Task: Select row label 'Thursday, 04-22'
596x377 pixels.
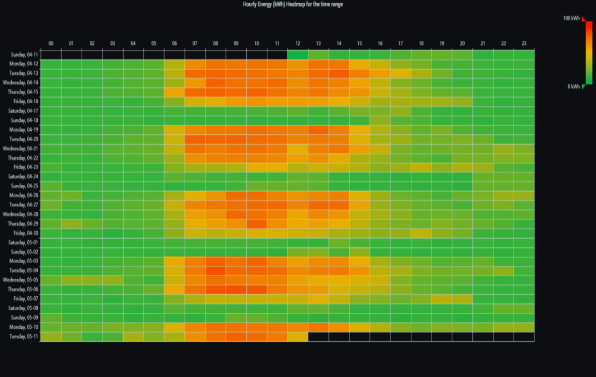Action: click(x=23, y=158)
